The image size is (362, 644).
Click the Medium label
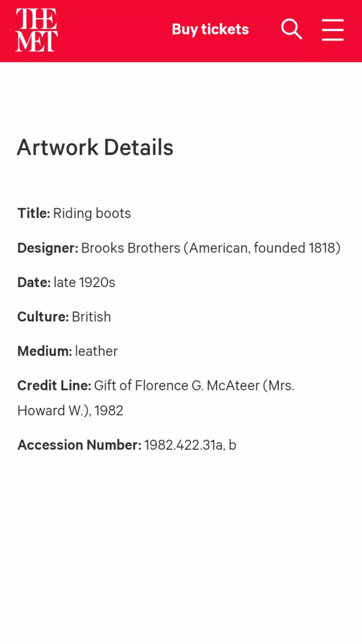click(x=45, y=351)
